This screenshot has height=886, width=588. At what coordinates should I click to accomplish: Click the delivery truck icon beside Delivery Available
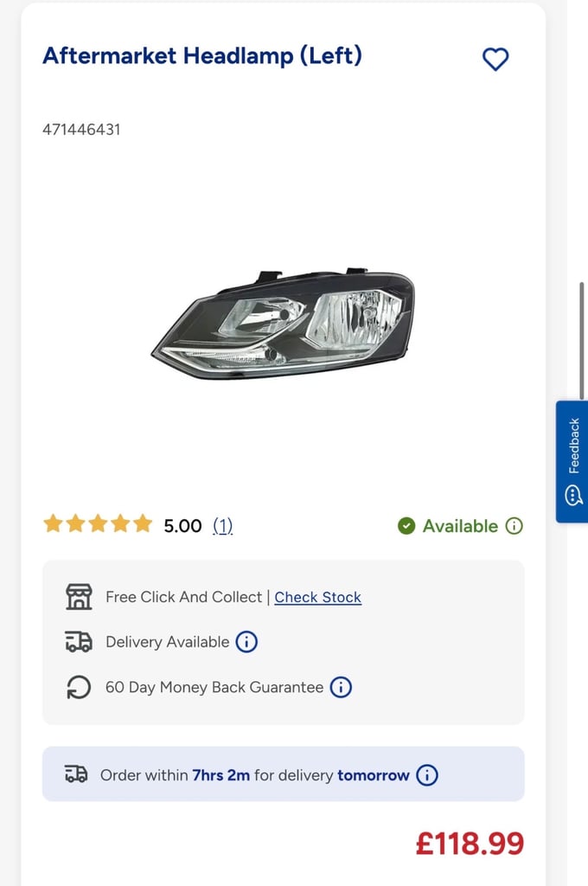79,642
